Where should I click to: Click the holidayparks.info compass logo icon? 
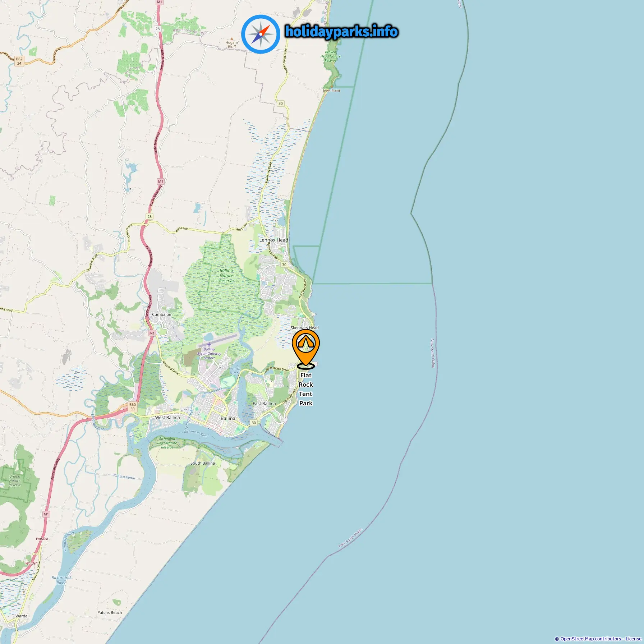point(261,34)
